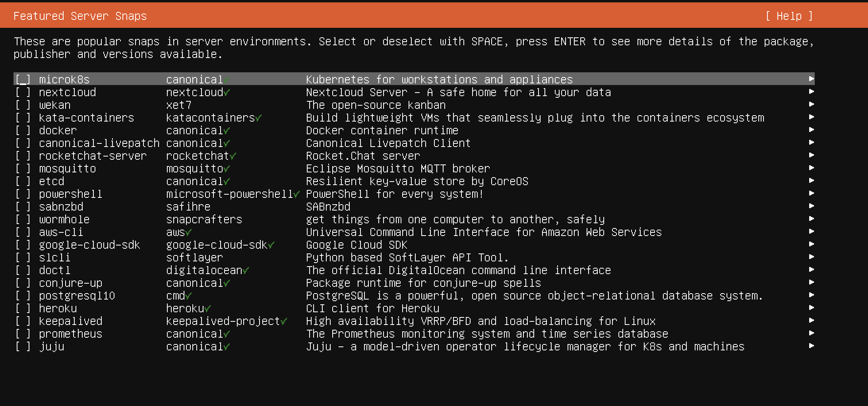Click publisher name 'keepalived-project'
Image resolution: width=868 pixels, height=406 pixels.
point(223,321)
